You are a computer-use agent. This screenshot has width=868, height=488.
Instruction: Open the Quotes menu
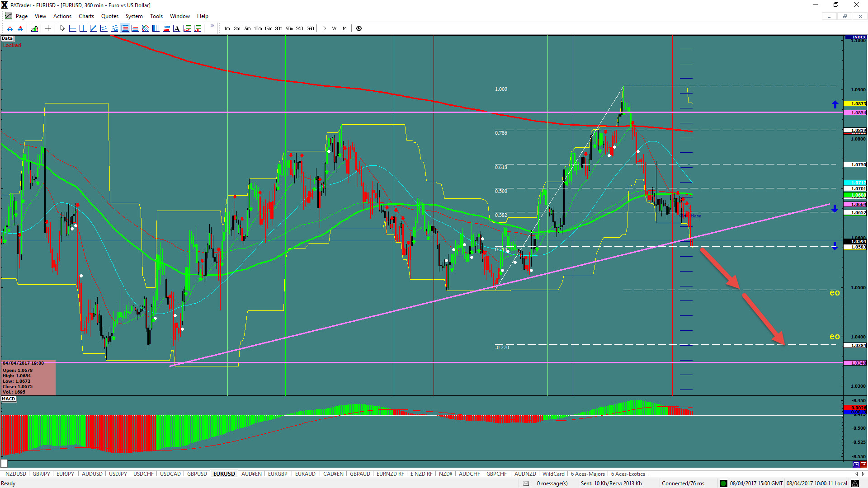(110, 16)
